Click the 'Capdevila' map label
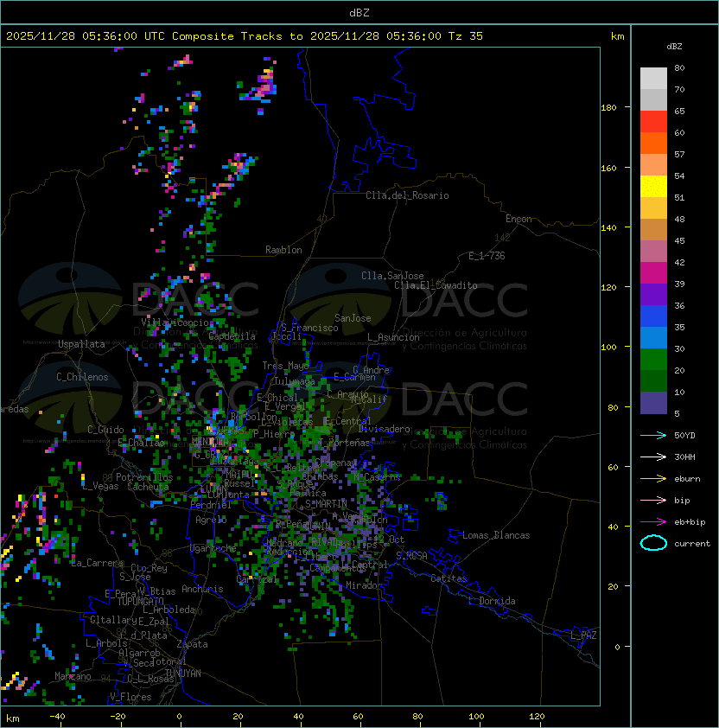 (x=232, y=336)
